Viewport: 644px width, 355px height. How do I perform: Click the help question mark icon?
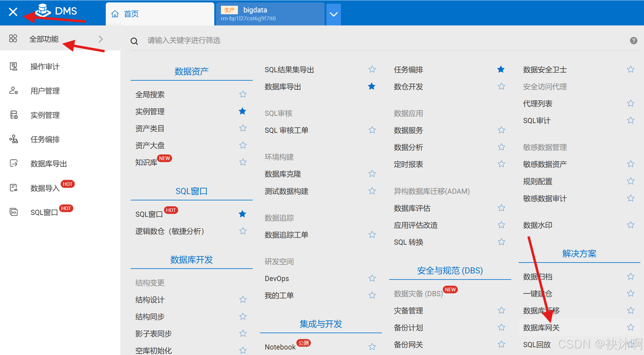click(x=633, y=41)
